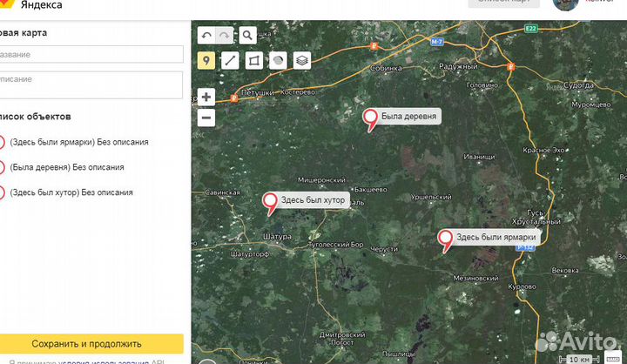Viewport: 627px width, 364px height.
Task: Open the map layers selector
Action: pyautogui.click(x=301, y=60)
